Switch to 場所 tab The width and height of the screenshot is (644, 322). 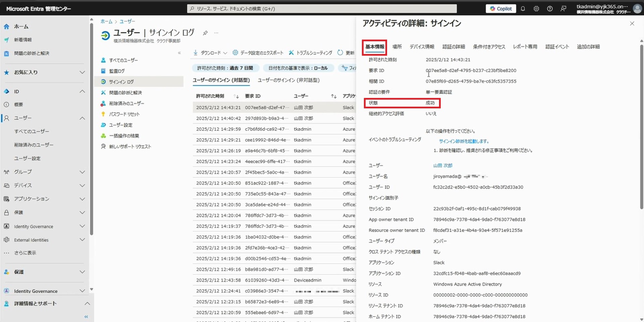(x=397, y=47)
